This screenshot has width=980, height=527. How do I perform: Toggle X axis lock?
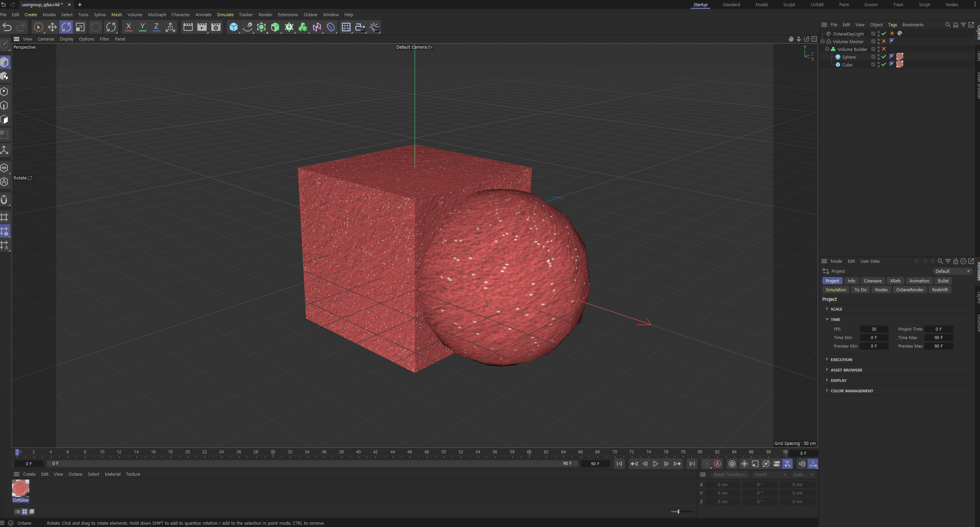[128, 27]
